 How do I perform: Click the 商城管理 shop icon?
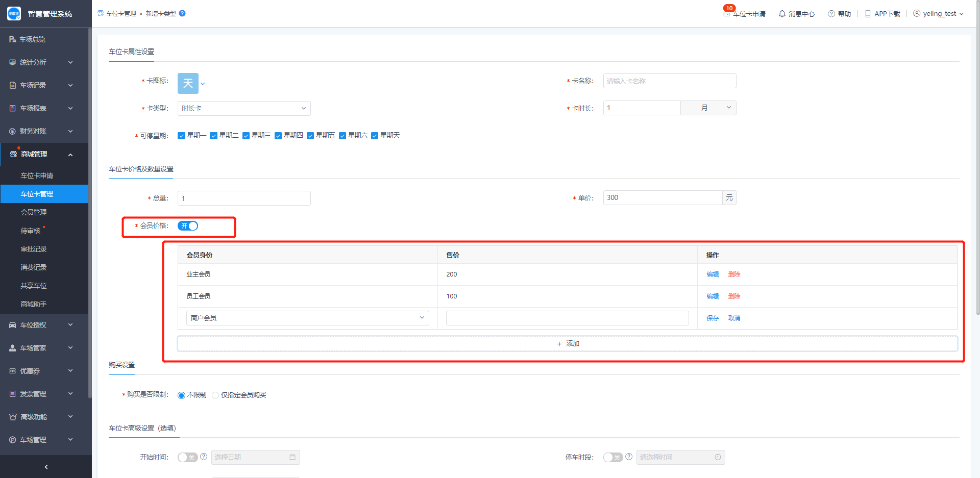coord(13,154)
